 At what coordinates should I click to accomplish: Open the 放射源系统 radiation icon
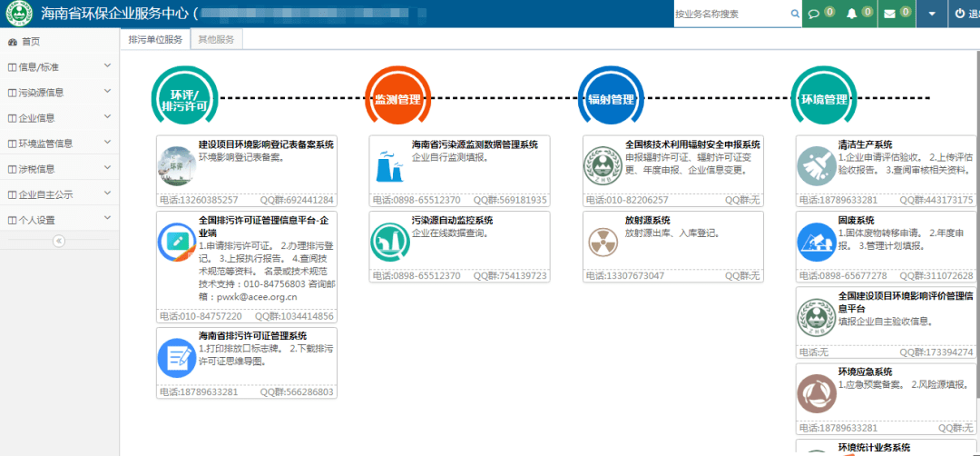(x=603, y=240)
